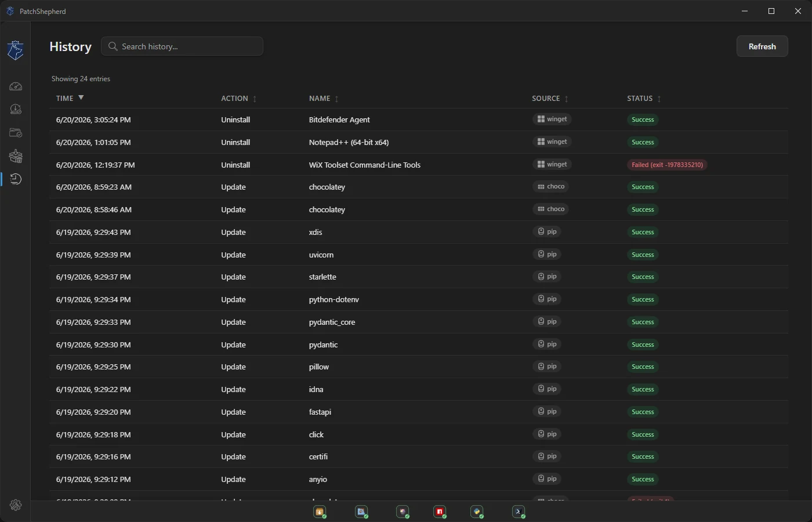Select WiX Toolset Command-Line Tools name cell
The height and width of the screenshot is (522, 812).
point(365,165)
